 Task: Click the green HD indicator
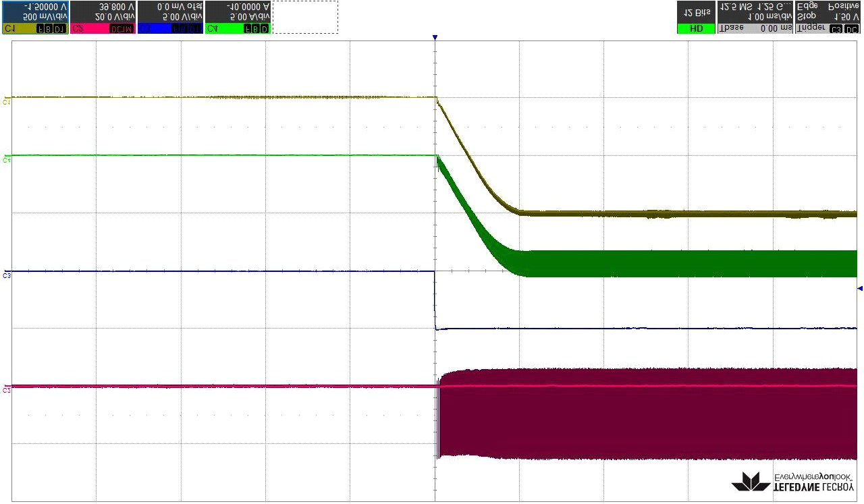pyautogui.click(x=696, y=29)
